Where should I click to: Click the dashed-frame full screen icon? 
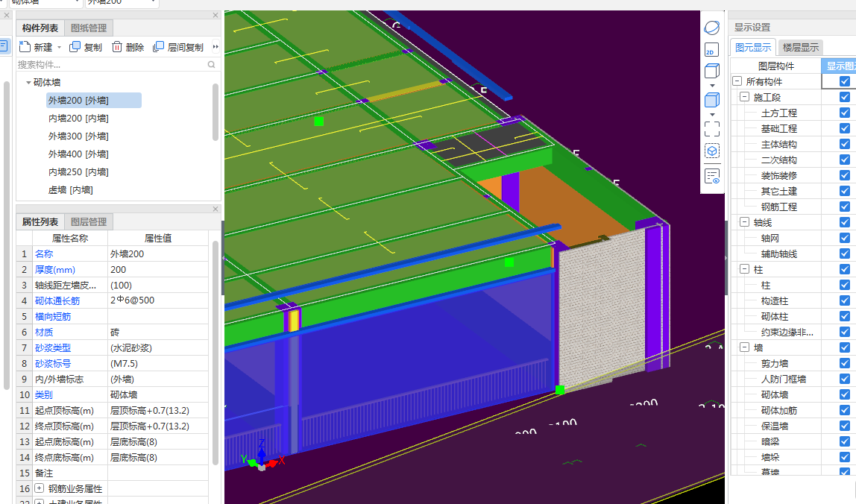[712, 129]
